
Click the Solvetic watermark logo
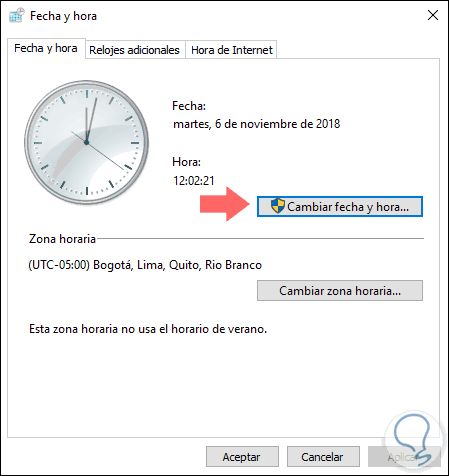click(x=414, y=439)
